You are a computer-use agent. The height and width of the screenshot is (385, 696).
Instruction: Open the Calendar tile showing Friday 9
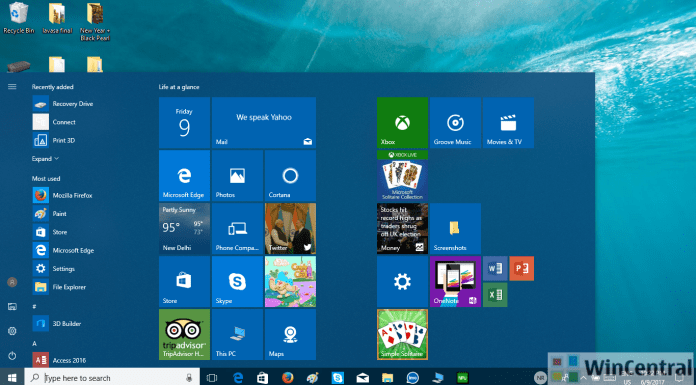pyautogui.click(x=184, y=123)
